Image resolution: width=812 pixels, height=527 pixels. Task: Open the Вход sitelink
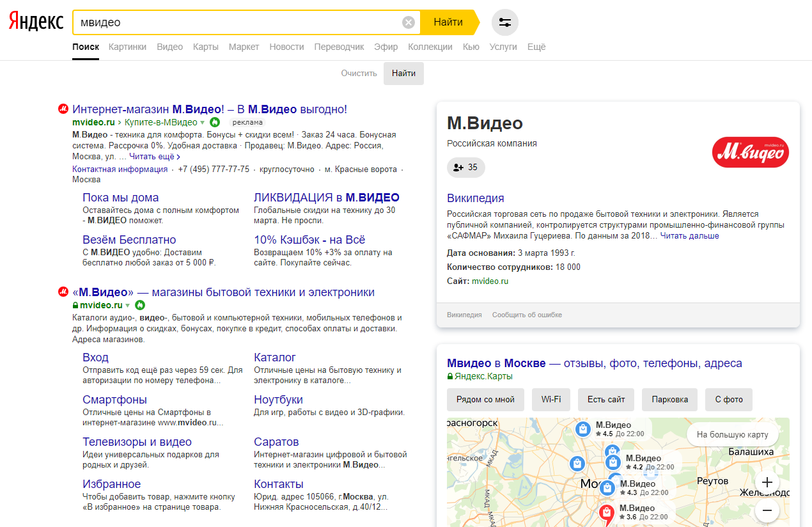[x=95, y=358]
